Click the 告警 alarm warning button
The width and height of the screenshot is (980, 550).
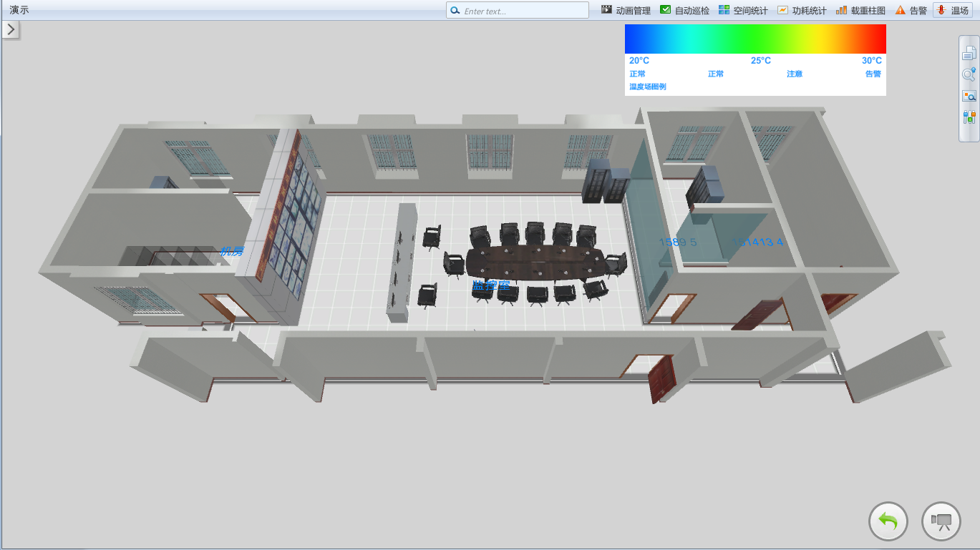[x=911, y=10]
